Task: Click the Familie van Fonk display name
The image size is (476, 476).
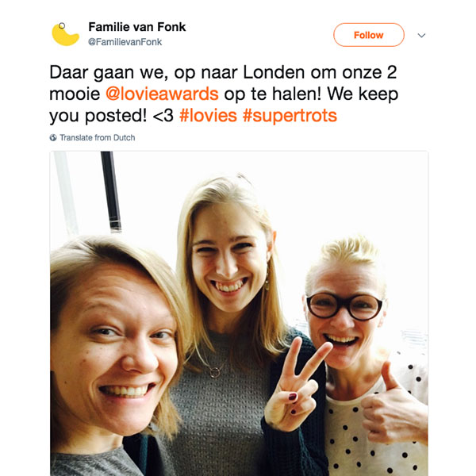Action: point(137,27)
